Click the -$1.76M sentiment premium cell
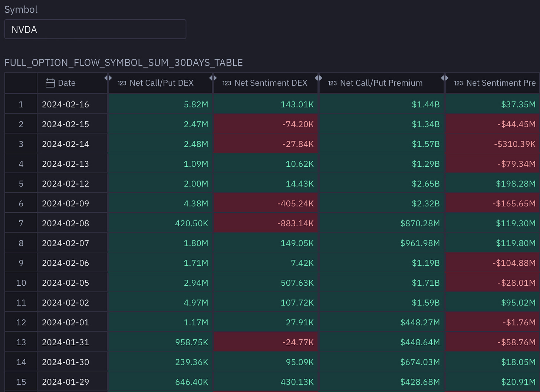The height and width of the screenshot is (392, 540). tap(493, 322)
